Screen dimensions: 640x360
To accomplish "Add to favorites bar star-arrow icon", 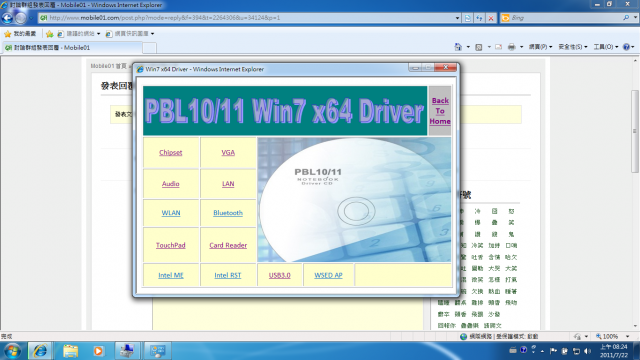I will pyautogui.click(x=50, y=33).
